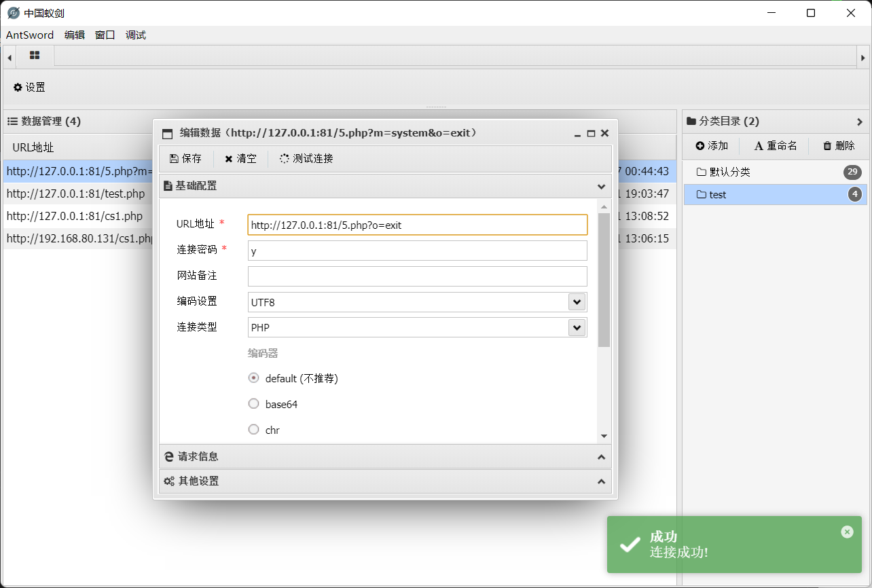This screenshot has height=588, width=872.
Task: Maximize the 编辑数据 dialog
Action: tap(591, 134)
